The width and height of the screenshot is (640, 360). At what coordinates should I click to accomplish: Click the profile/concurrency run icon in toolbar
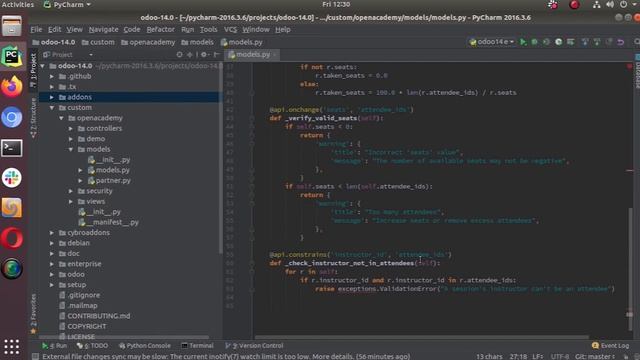click(x=558, y=42)
